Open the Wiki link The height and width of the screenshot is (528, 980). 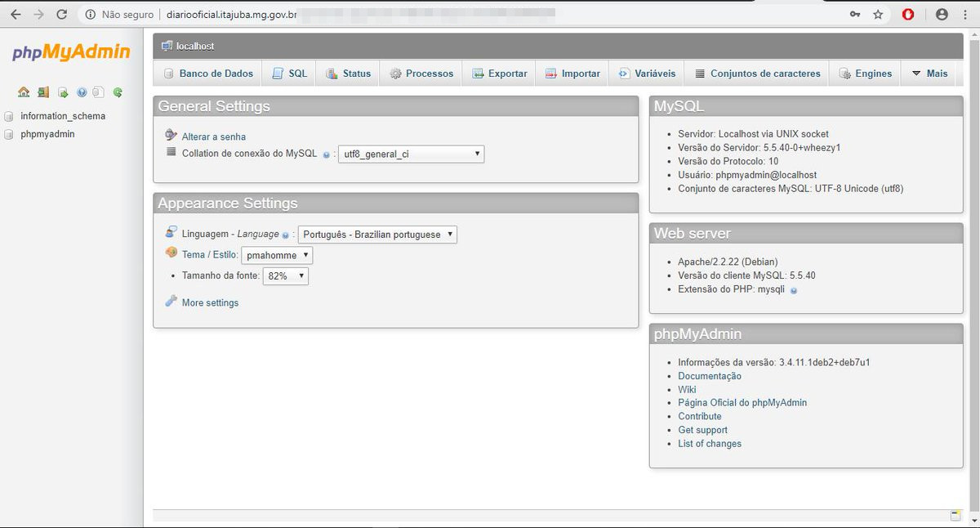687,390
